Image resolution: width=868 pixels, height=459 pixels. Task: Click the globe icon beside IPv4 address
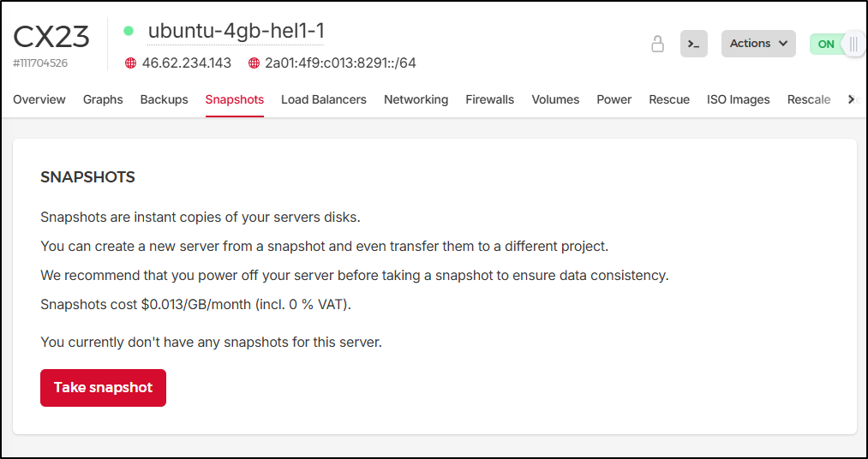tap(131, 63)
